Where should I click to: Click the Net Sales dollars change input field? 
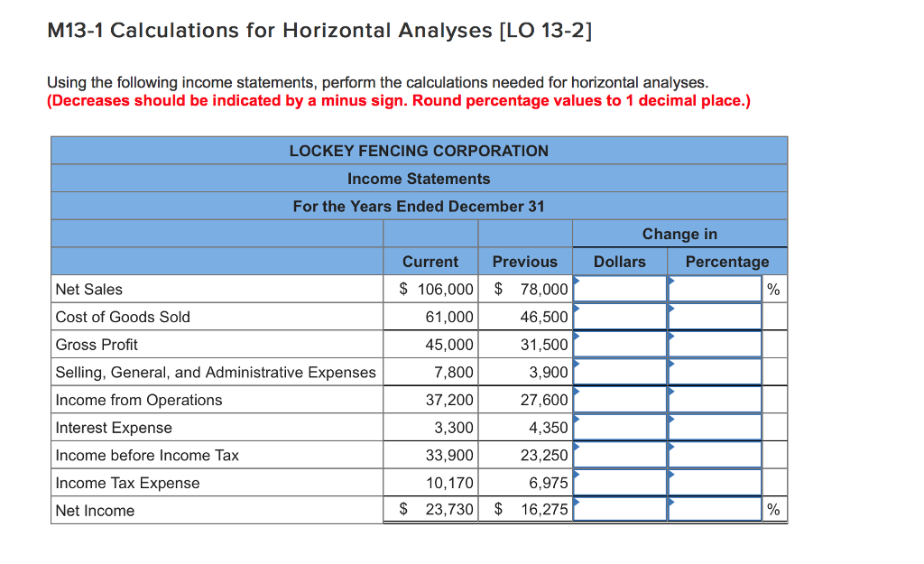click(x=621, y=289)
